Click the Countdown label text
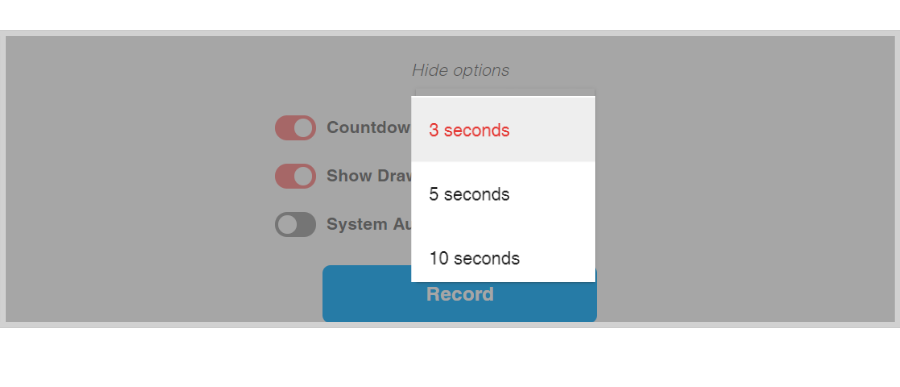The image size is (900, 387). (368, 127)
